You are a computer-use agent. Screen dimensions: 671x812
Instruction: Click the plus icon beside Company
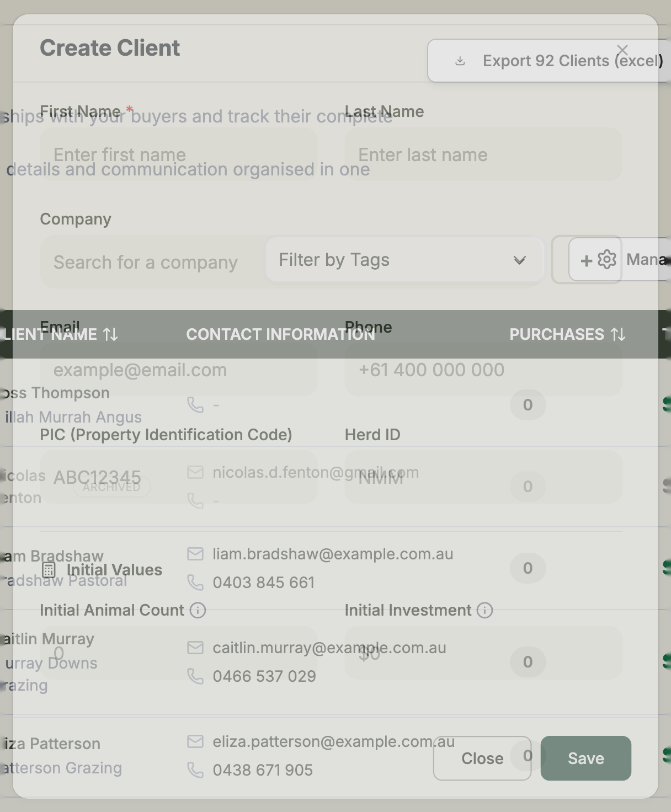tap(587, 260)
